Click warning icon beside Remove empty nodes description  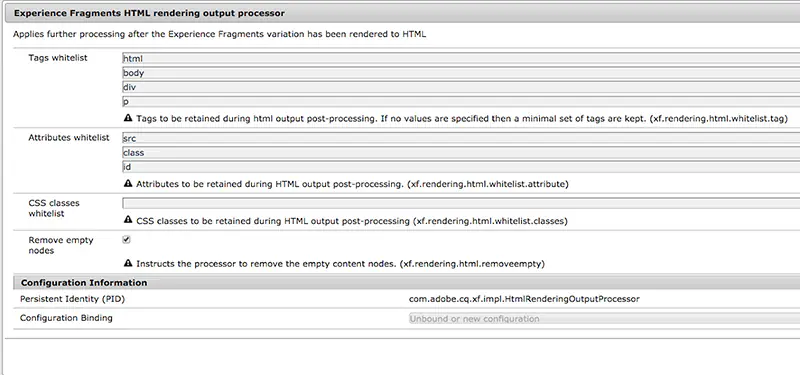click(x=128, y=263)
